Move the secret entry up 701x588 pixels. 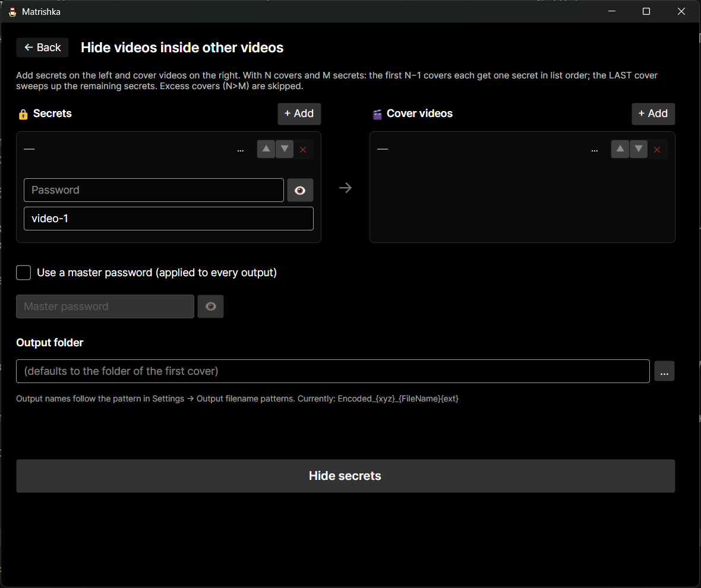[x=266, y=149]
